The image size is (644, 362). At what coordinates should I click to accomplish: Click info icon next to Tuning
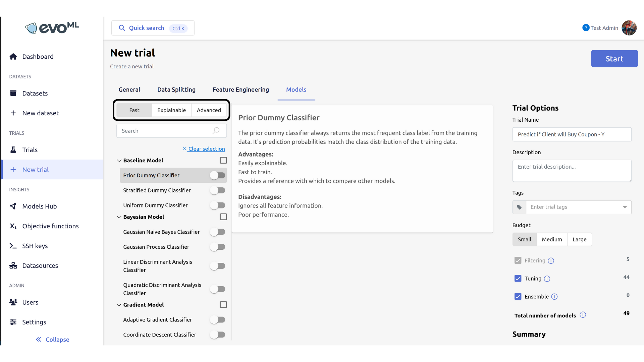[x=547, y=279]
